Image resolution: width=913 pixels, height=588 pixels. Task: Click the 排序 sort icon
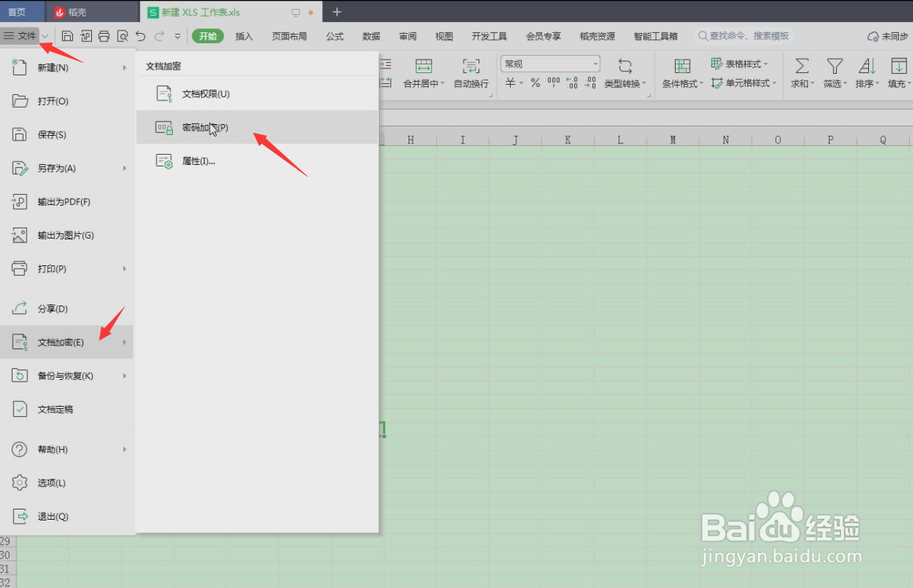(867, 66)
